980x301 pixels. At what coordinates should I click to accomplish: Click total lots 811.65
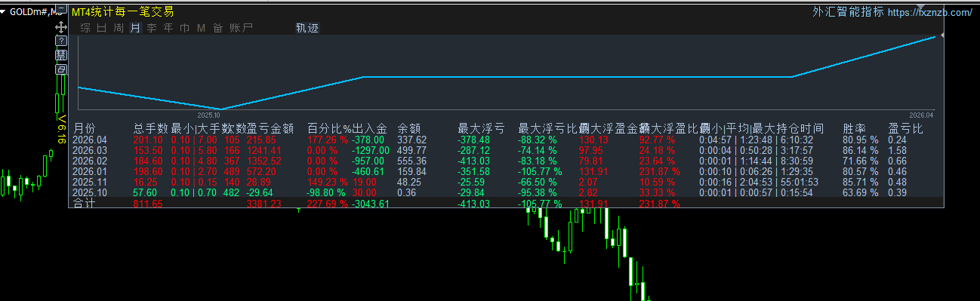tap(147, 204)
